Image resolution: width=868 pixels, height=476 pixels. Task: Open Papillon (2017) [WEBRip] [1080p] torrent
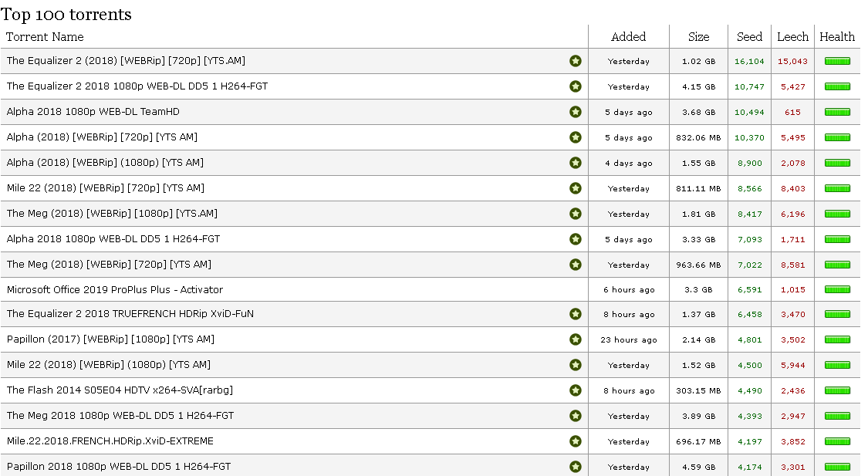pos(110,339)
